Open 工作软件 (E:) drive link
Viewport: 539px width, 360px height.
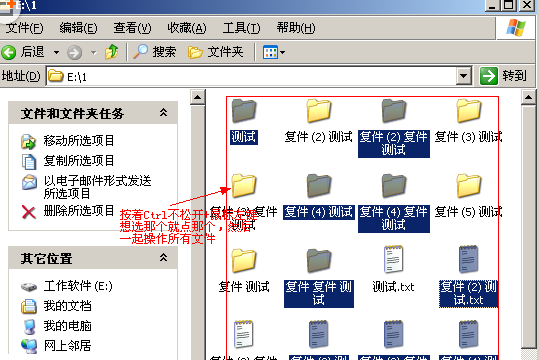click(78, 286)
